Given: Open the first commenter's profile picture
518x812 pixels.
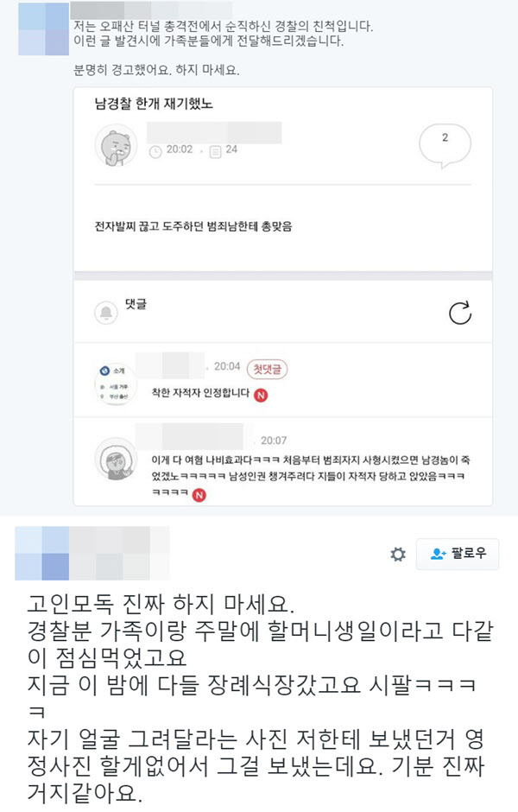Looking at the screenshot, I should [x=116, y=384].
